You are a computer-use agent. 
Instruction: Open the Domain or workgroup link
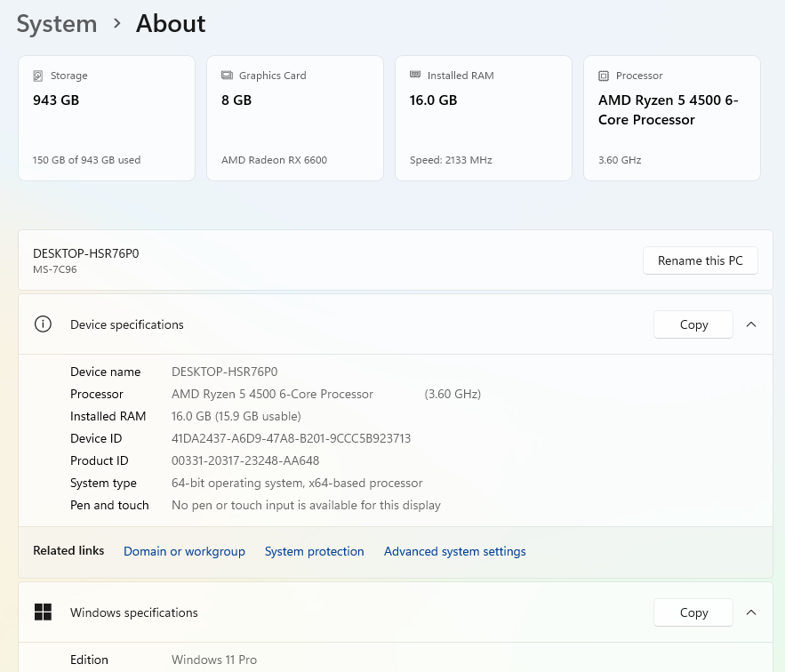tap(184, 551)
